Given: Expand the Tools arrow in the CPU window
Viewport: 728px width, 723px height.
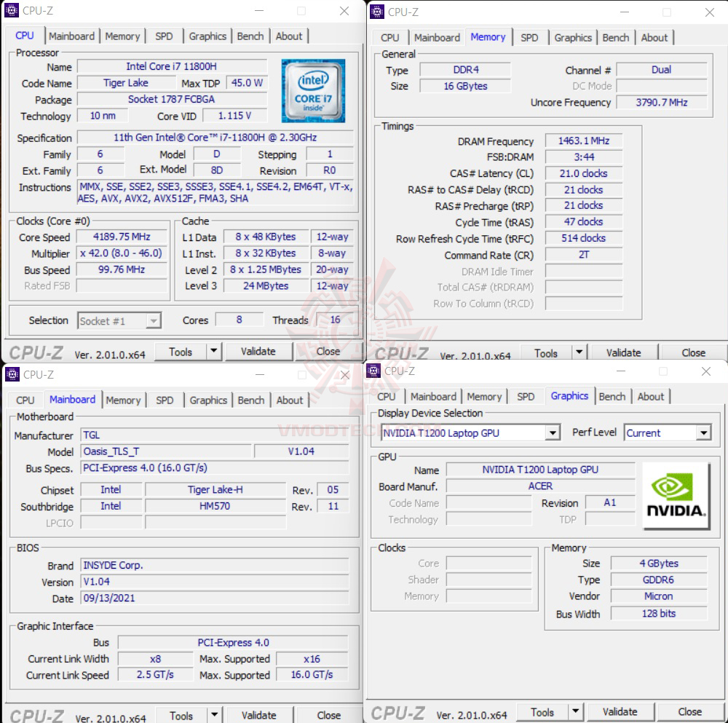Looking at the screenshot, I should pyautogui.click(x=213, y=352).
